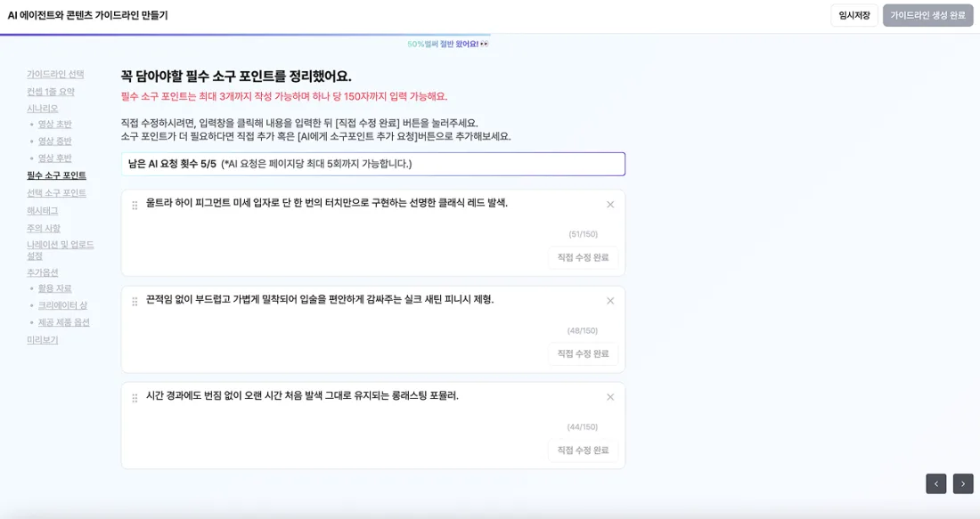980x519 pixels.
Task: Click the 가이드라인 생성 완료 button
Action: (x=927, y=16)
